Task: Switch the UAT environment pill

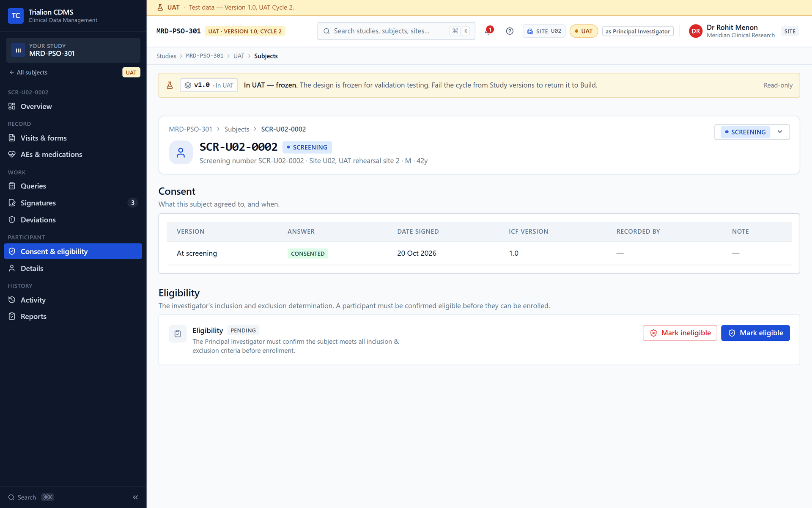Action: (584, 31)
